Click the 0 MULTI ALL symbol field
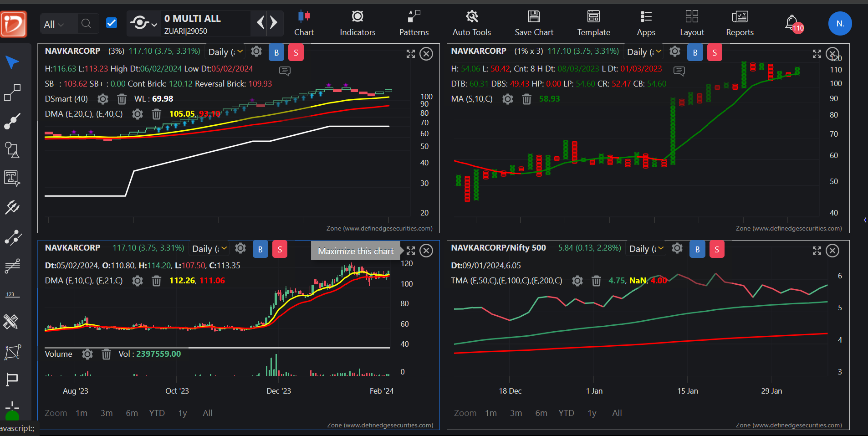The width and height of the screenshot is (868, 436). point(206,24)
